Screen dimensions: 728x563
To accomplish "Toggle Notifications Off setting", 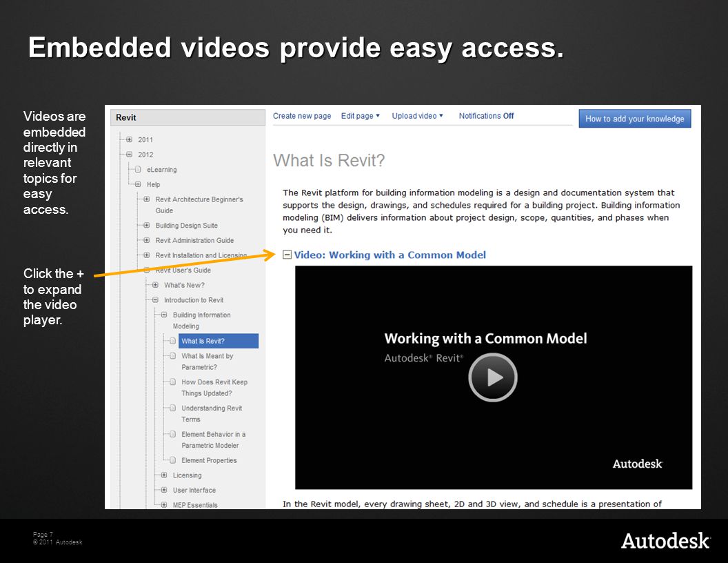I will tap(486, 116).
